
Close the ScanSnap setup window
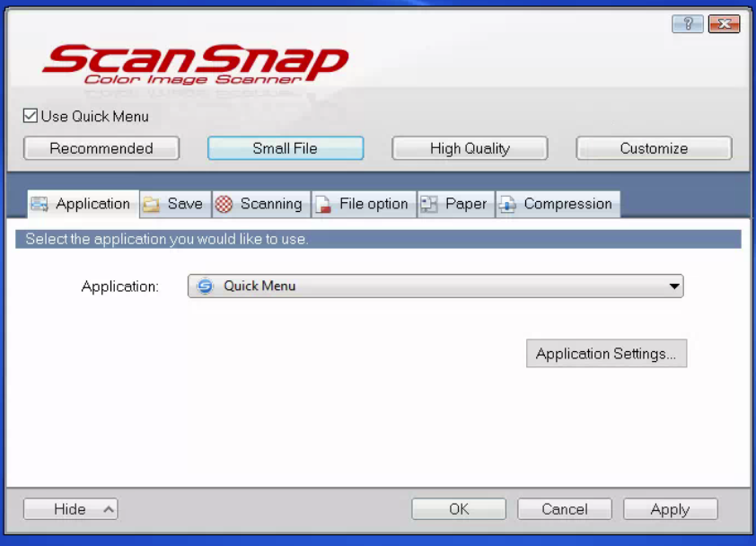[x=724, y=23]
